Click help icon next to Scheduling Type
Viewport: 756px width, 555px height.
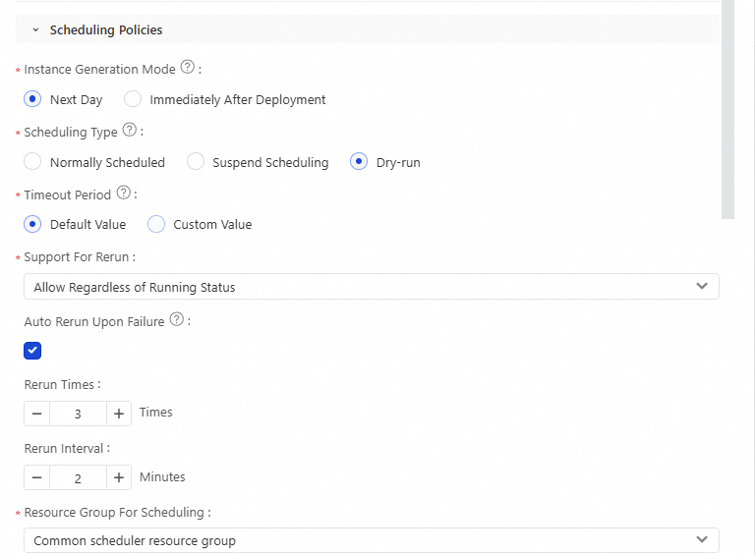click(x=129, y=132)
